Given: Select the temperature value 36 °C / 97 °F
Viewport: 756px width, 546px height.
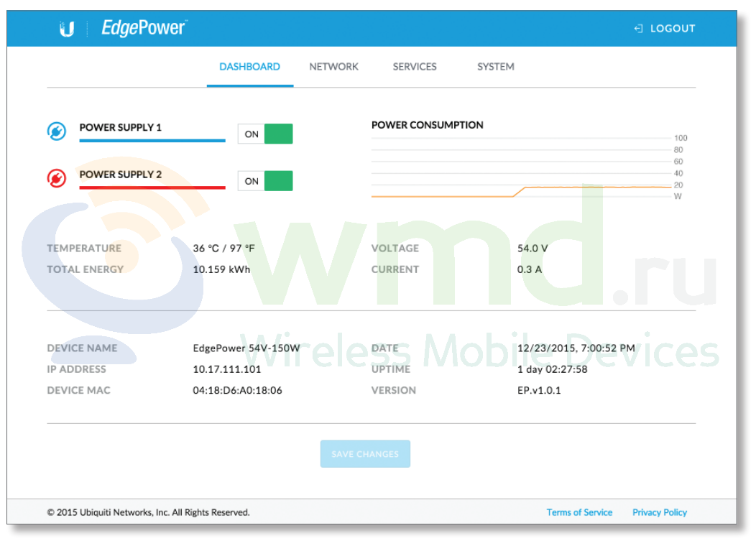Looking at the screenshot, I should pyautogui.click(x=223, y=248).
